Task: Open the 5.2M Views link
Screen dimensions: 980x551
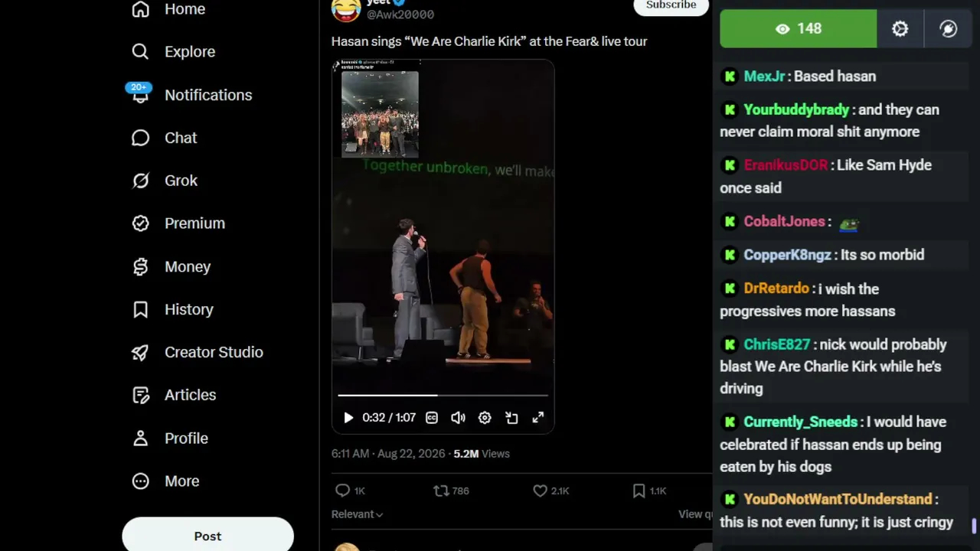Action: pyautogui.click(x=482, y=454)
